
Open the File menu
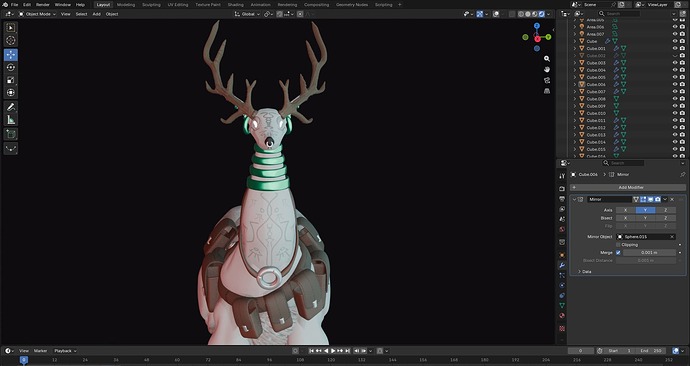(15, 4)
